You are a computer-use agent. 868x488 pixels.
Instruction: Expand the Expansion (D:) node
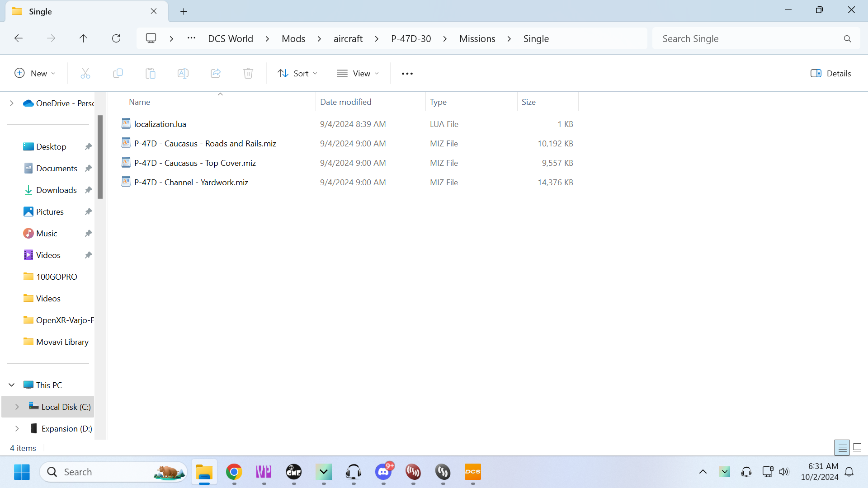(17, 429)
